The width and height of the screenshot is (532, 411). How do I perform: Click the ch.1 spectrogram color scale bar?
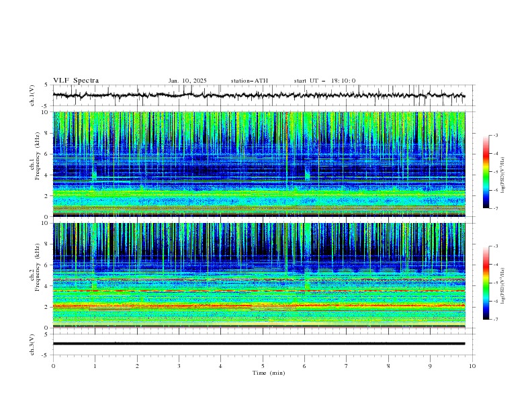486,172
